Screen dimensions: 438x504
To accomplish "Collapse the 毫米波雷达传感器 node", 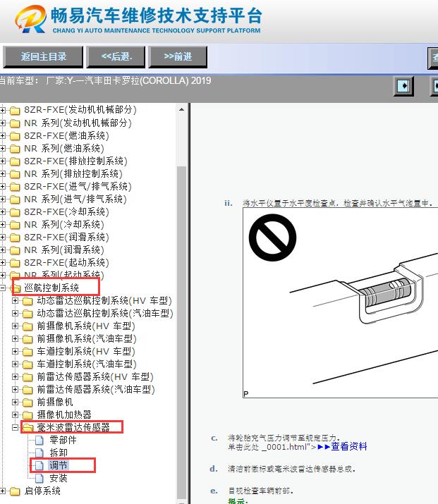I will coord(15,427).
